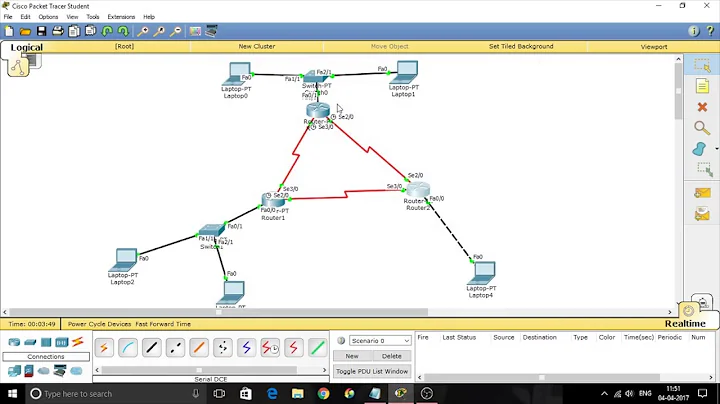Click the [Root] navigation button
The height and width of the screenshot is (404, 720).
pos(124,46)
